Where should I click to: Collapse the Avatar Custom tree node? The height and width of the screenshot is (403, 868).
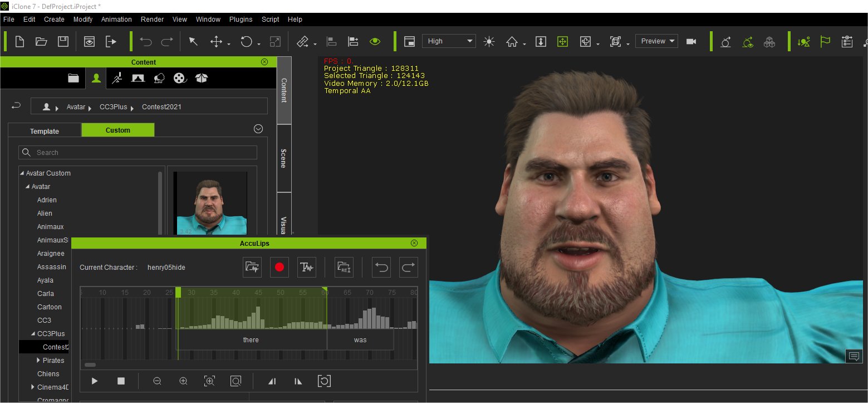tap(22, 173)
